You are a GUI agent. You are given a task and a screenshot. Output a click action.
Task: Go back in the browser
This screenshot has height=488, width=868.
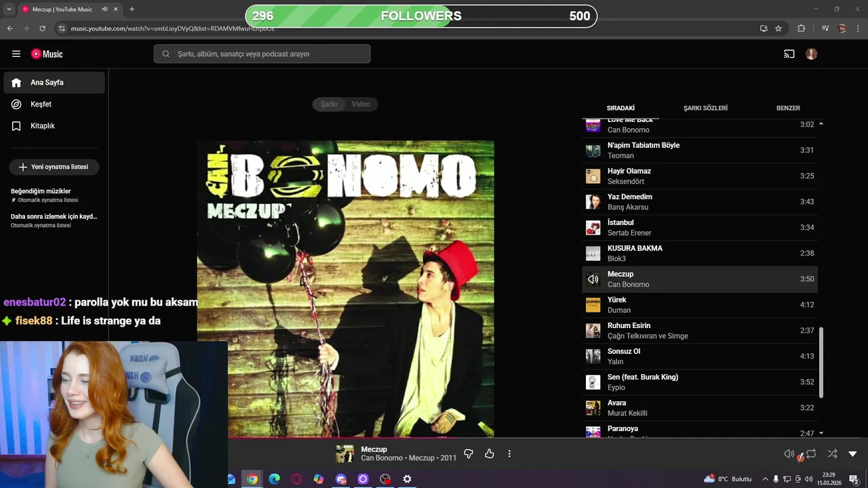click(9, 28)
